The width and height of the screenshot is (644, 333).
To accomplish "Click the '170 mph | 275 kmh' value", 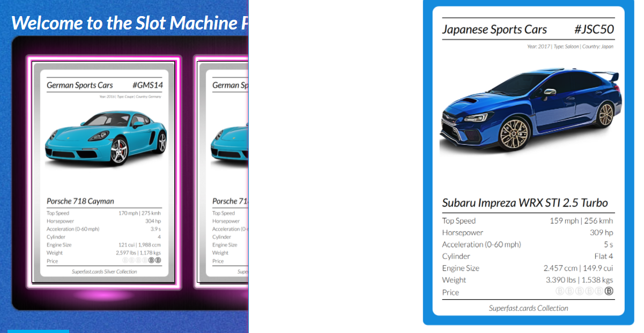I will [139, 213].
